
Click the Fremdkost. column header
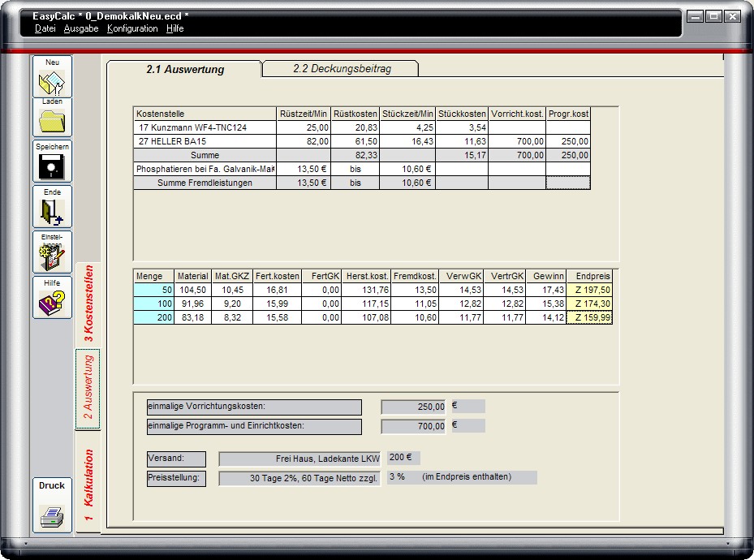pyautogui.click(x=415, y=277)
